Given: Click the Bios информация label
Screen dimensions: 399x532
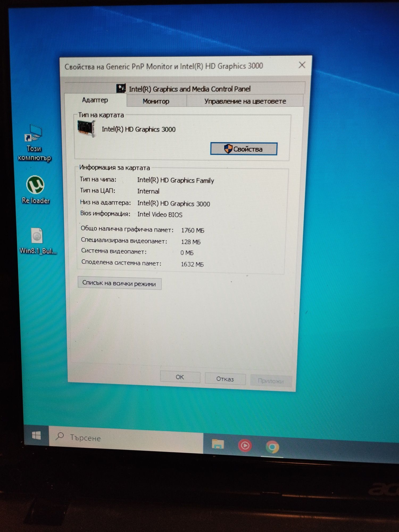Looking at the screenshot, I should coord(105,214).
